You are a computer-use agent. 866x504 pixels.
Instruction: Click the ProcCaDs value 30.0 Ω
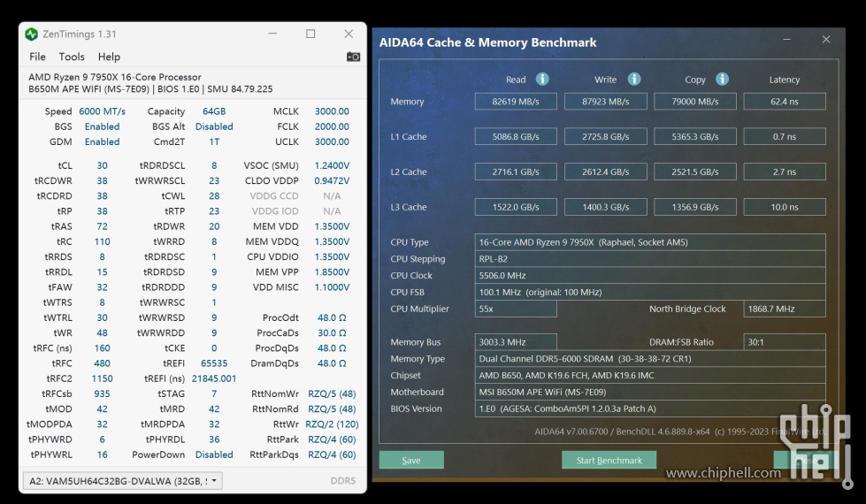click(x=332, y=332)
